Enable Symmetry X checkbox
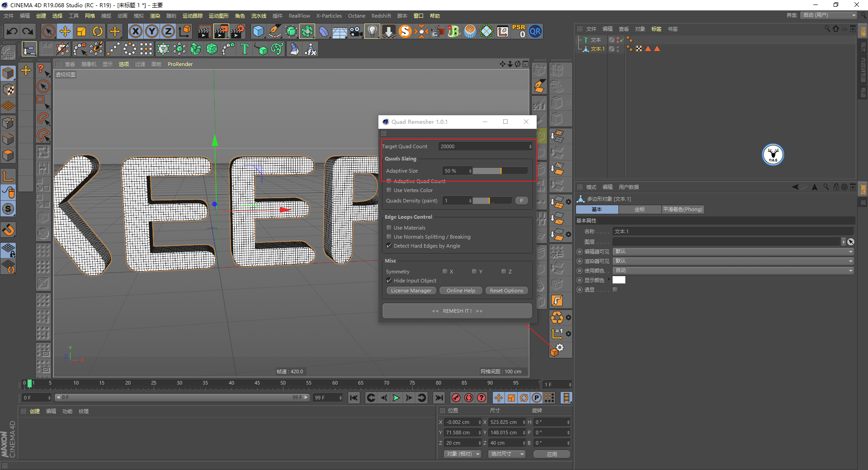 [x=445, y=272]
